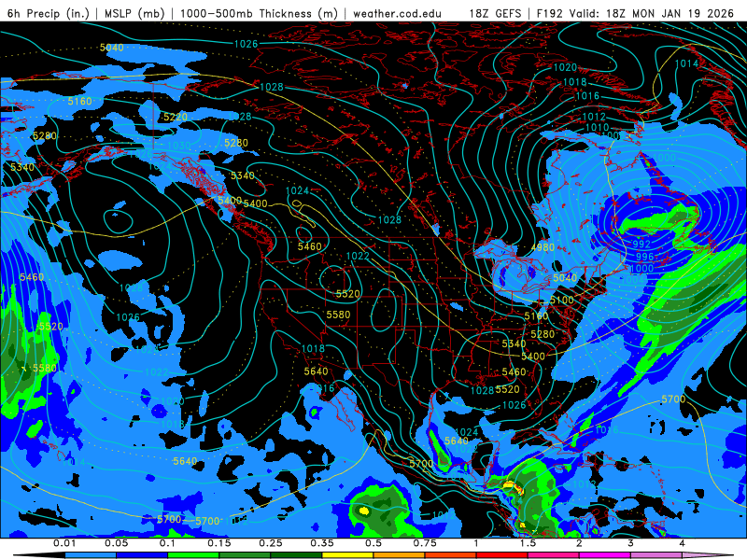Click the 0.01 legend value

64,543
